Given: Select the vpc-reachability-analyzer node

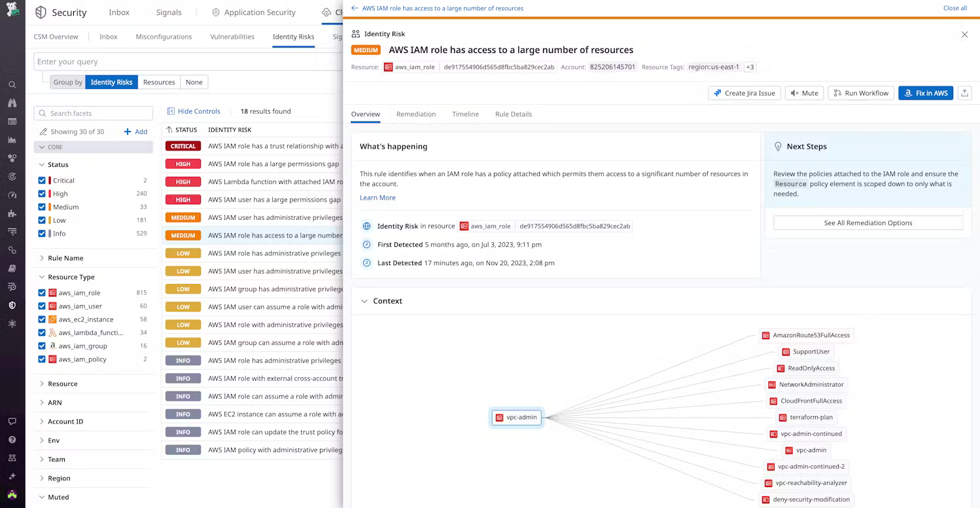Looking at the screenshot, I should coord(806,483).
